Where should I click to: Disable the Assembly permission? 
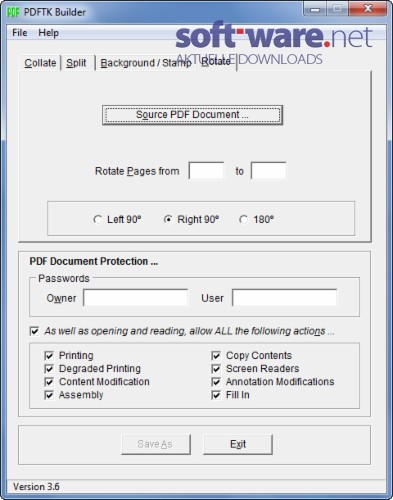click(x=49, y=395)
